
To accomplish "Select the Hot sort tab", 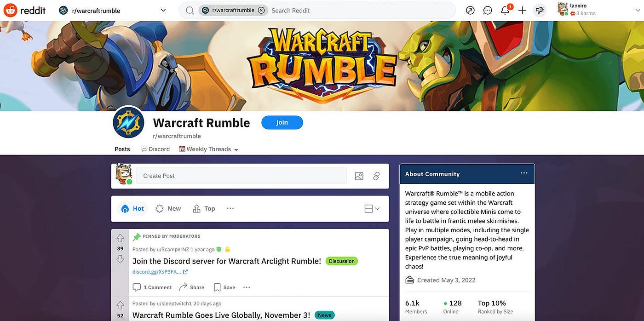I will coord(132,209).
